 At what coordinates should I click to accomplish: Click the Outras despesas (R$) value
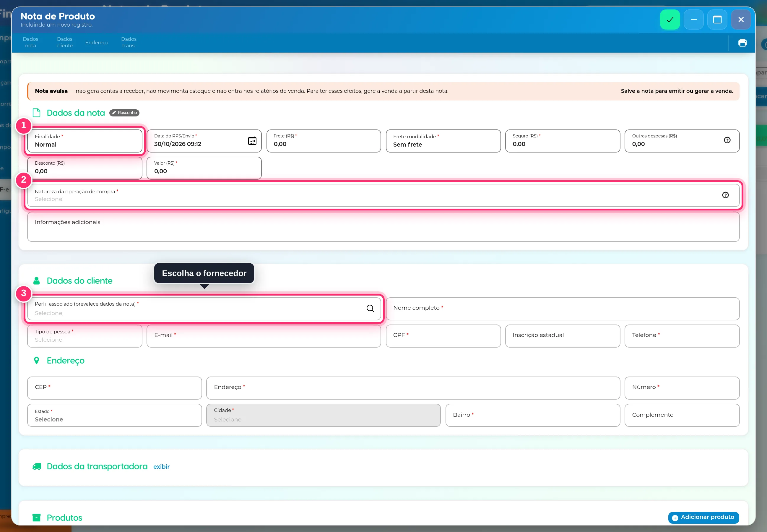pyautogui.click(x=638, y=144)
